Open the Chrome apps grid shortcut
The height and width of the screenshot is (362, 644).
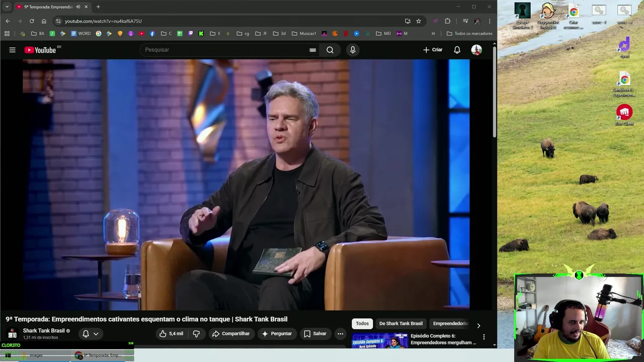[x=7, y=34]
